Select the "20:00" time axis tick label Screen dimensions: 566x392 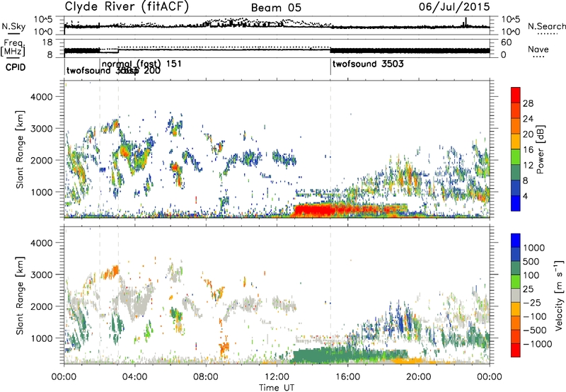[x=418, y=377]
